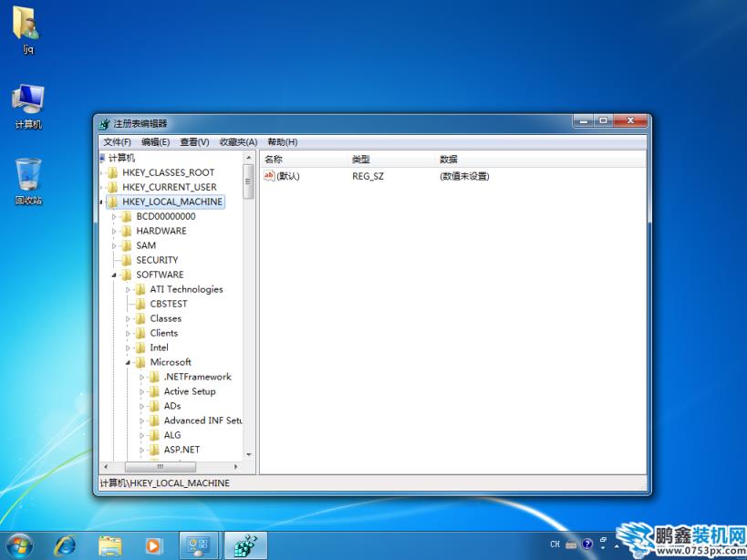
Task: Collapse the SOFTWARE key
Action: click(x=114, y=275)
